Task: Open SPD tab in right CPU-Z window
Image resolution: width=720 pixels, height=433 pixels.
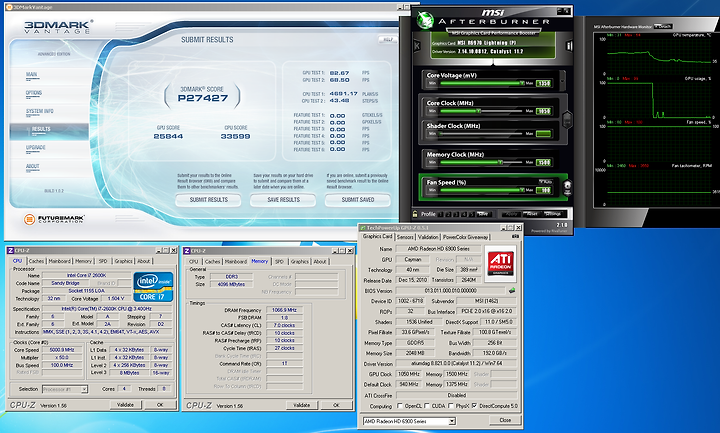Action: 279,261
